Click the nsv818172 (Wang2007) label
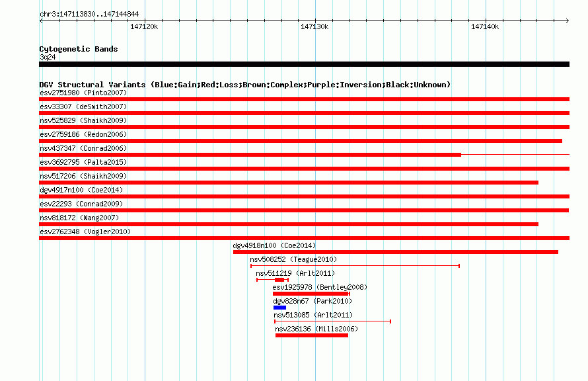This screenshot has height=381, width=588. 79,218
